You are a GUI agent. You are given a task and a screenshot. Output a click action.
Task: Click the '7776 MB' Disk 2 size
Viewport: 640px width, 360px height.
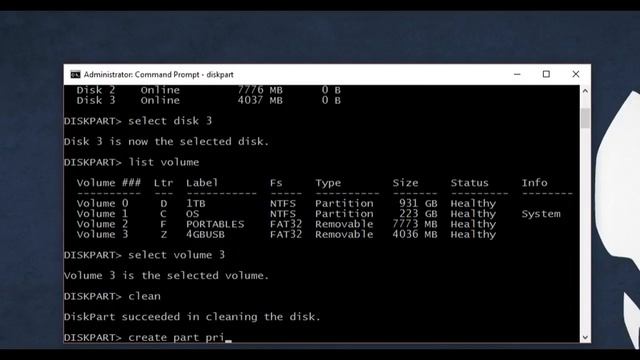pos(260,90)
